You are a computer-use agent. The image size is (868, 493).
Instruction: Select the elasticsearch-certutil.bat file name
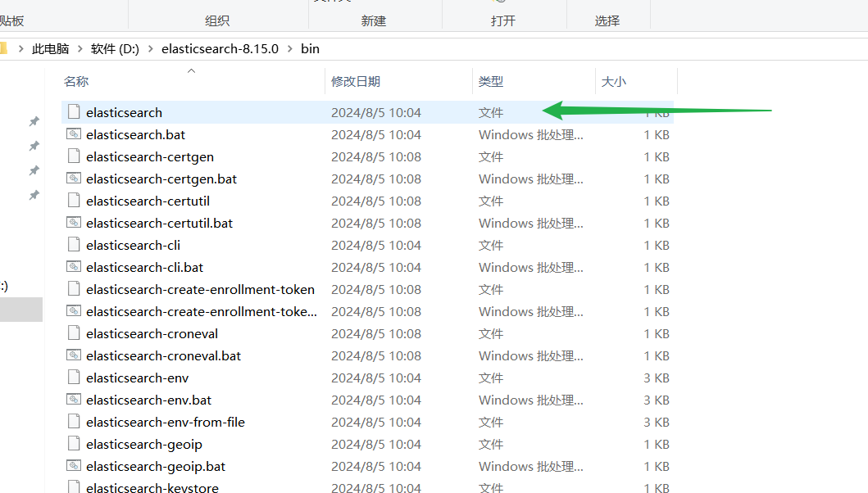point(160,223)
